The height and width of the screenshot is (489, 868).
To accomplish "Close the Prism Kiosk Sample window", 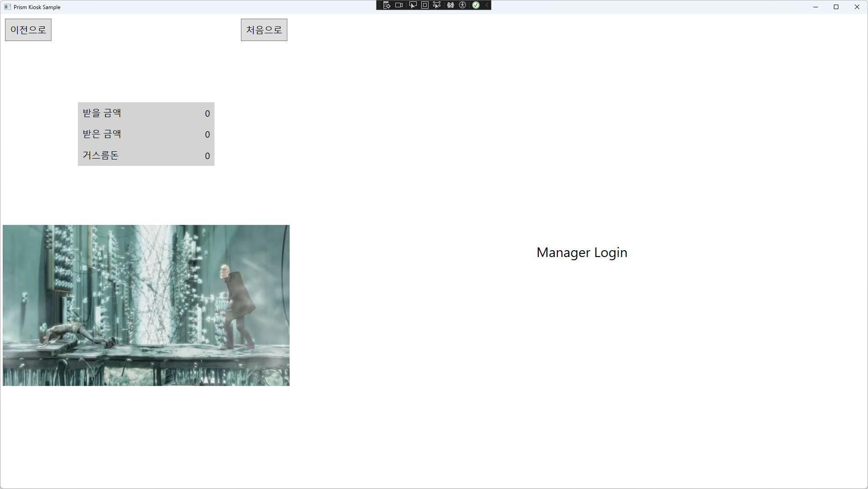I will coord(857,7).
